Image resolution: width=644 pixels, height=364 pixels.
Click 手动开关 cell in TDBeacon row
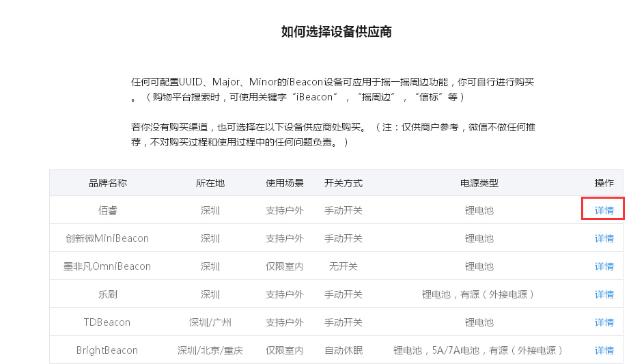click(x=344, y=322)
